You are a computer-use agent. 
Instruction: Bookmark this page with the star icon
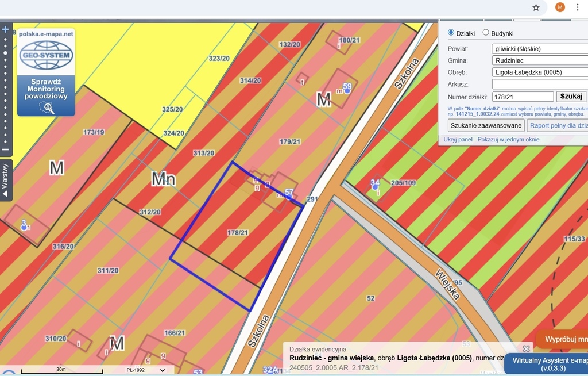click(536, 7)
